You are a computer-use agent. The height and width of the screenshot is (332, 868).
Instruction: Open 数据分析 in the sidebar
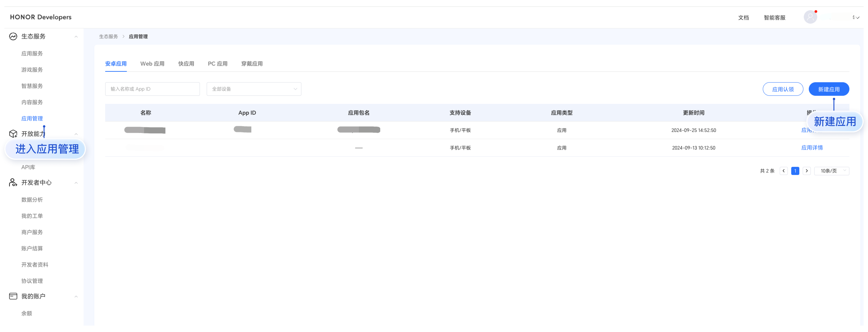tap(32, 200)
